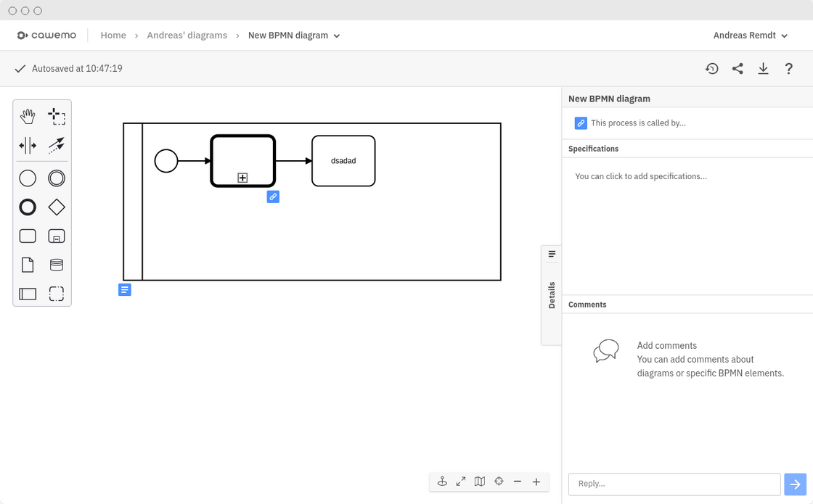Toggle the Details side panel
Viewport: 813px width, 504px height.
tap(552, 294)
